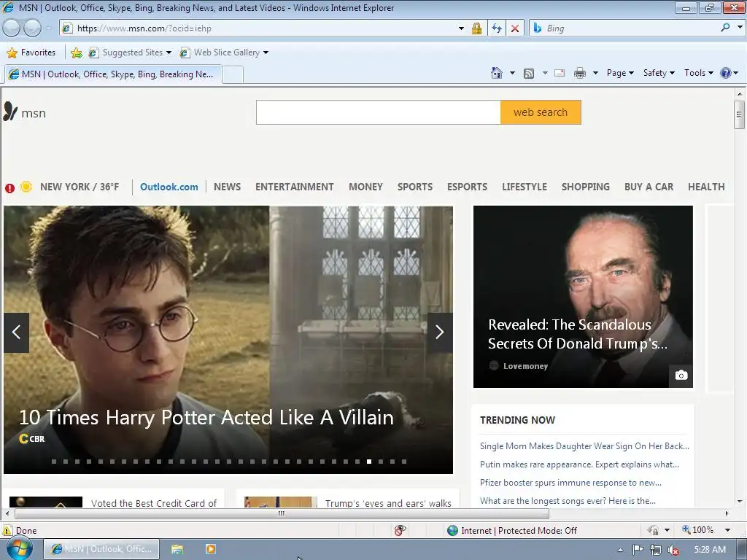Click the RSS Feeds toolbar icon
The image size is (747, 560).
pos(528,74)
